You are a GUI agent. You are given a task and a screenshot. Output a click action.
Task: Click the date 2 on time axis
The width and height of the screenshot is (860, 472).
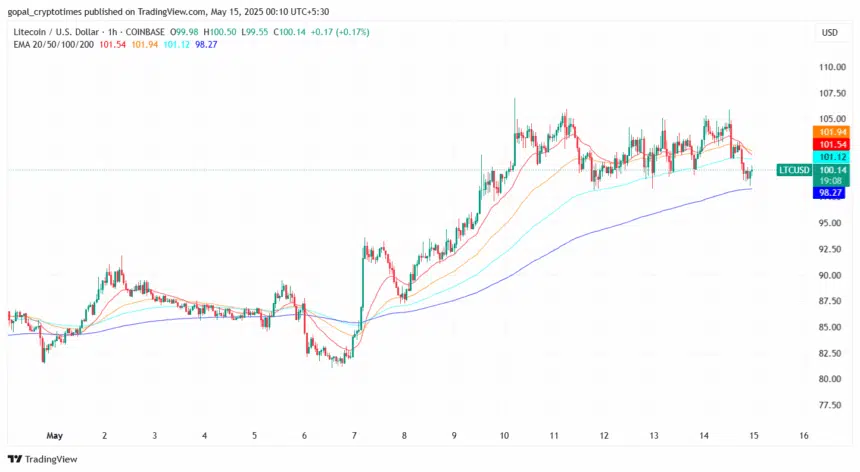click(104, 436)
